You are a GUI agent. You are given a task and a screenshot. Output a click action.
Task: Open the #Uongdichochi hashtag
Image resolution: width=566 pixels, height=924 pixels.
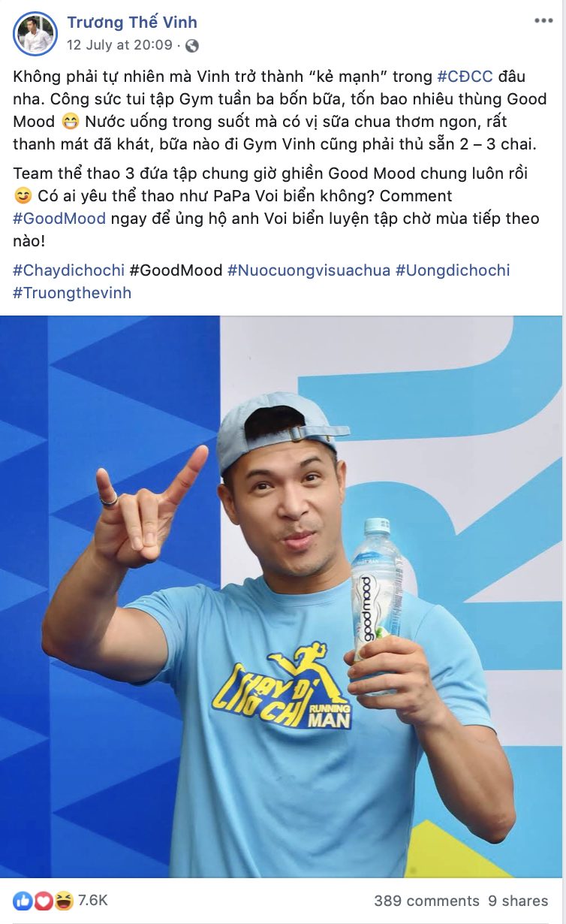point(453,270)
